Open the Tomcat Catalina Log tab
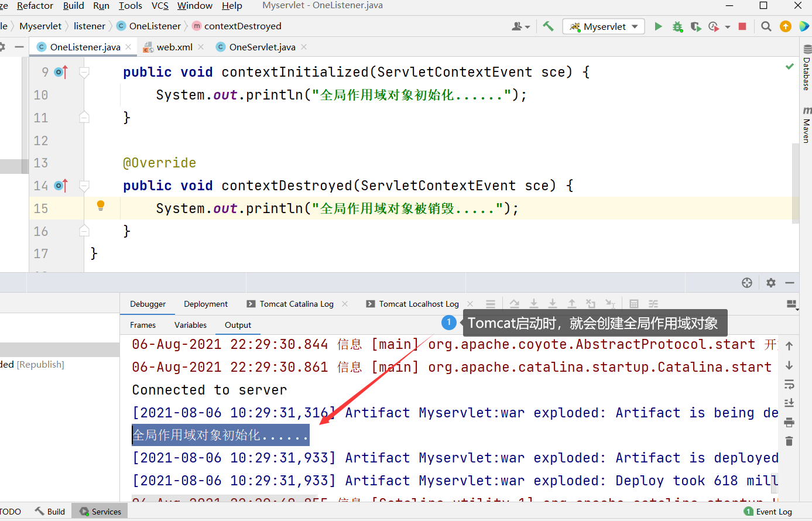 click(x=295, y=304)
